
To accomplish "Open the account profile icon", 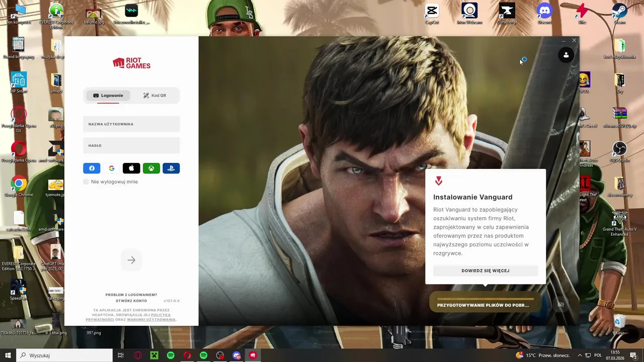I will click(566, 55).
